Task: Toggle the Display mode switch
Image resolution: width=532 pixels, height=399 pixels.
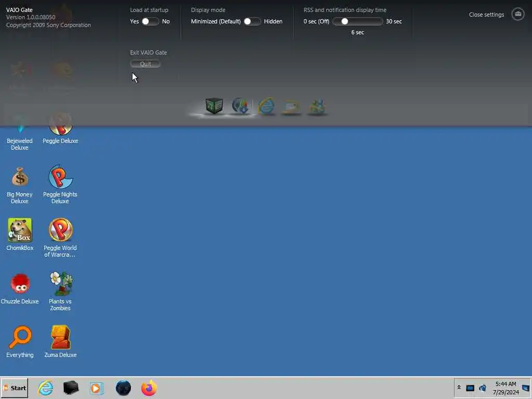Action: (252, 21)
